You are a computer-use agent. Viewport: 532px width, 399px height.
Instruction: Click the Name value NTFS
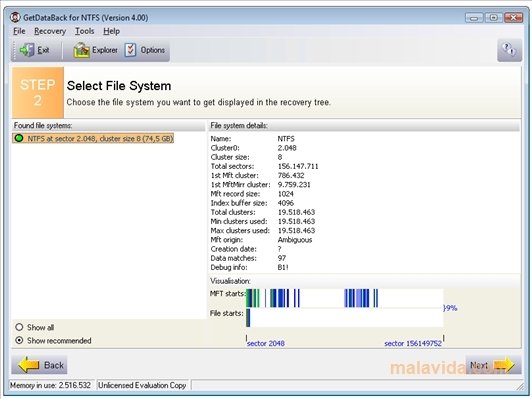click(x=286, y=139)
